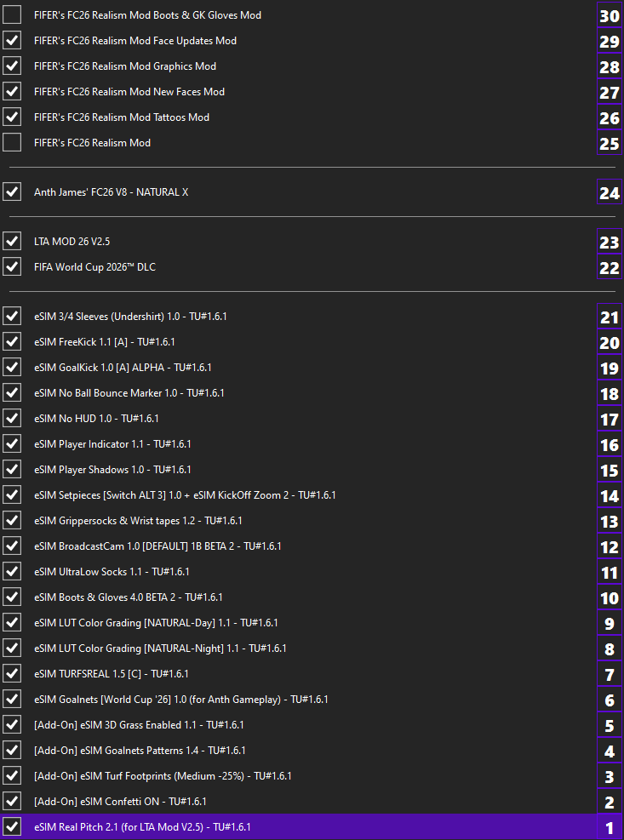The height and width of the screenshot is (840, 624).
Task: Uncheck eSIM Goalnets World Cup '26
Action: pyautogui.click(x=12, y=699)
